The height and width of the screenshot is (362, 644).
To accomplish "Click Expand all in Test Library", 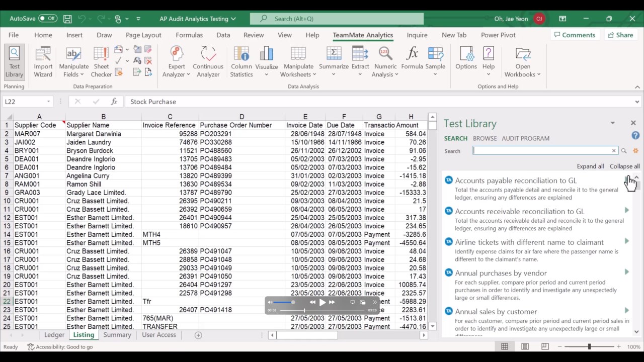I will (590, 166).
